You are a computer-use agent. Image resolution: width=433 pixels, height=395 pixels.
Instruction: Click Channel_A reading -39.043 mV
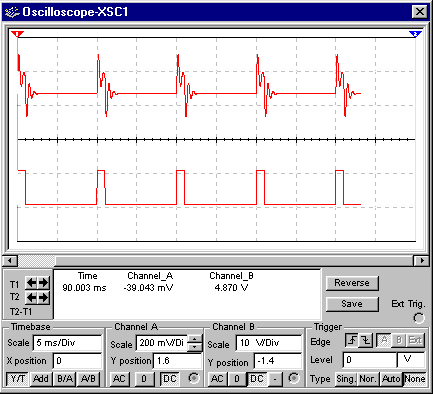point(148,288)
